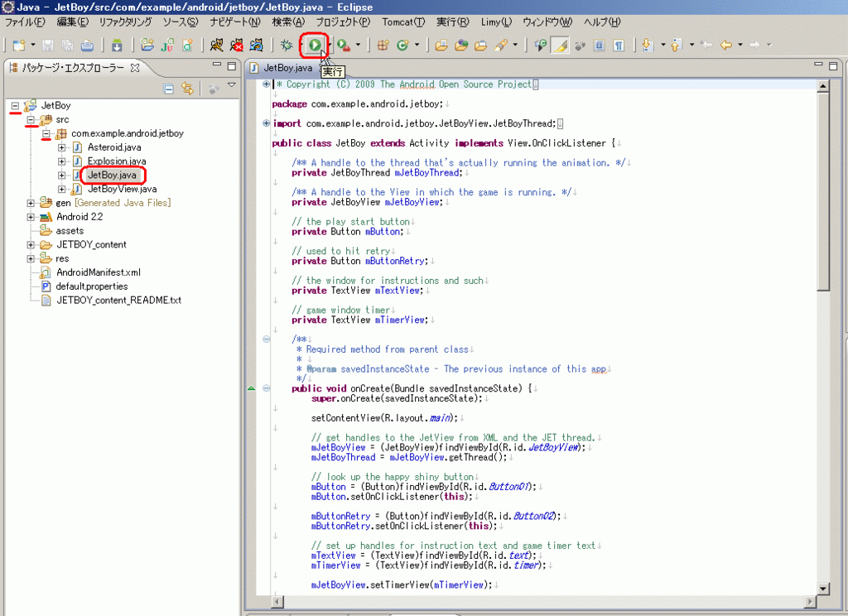Click the New wizard icon in toolbar
This screenshot has width=848, height=616.
pyautogui.click(x=19, y=45)
